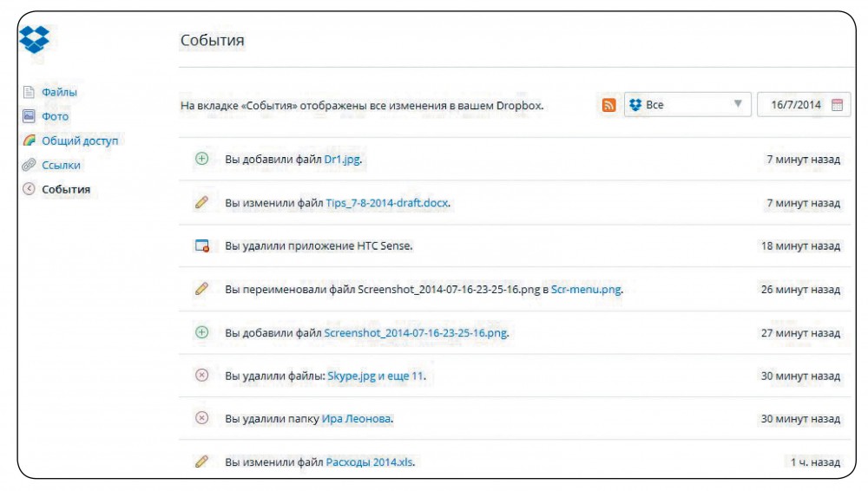Open the Dr1.jpg file link
Screen dimensions: 868x491
[x=341, y=160]
